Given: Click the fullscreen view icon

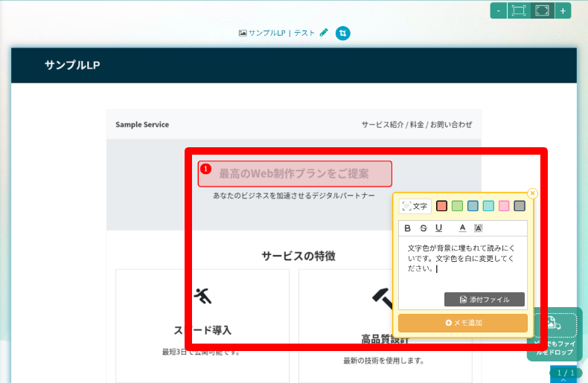Looking at the screenshot, I should tap(542, 10).
